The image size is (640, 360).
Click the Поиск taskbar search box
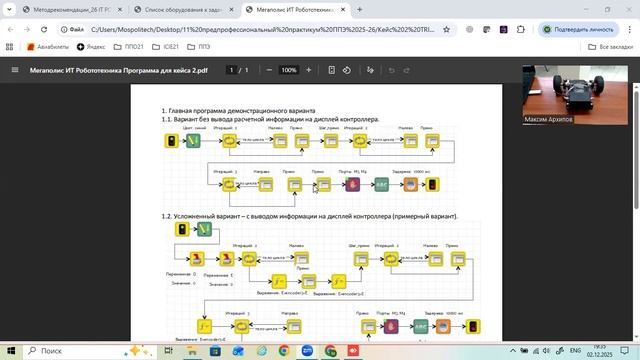90,351
